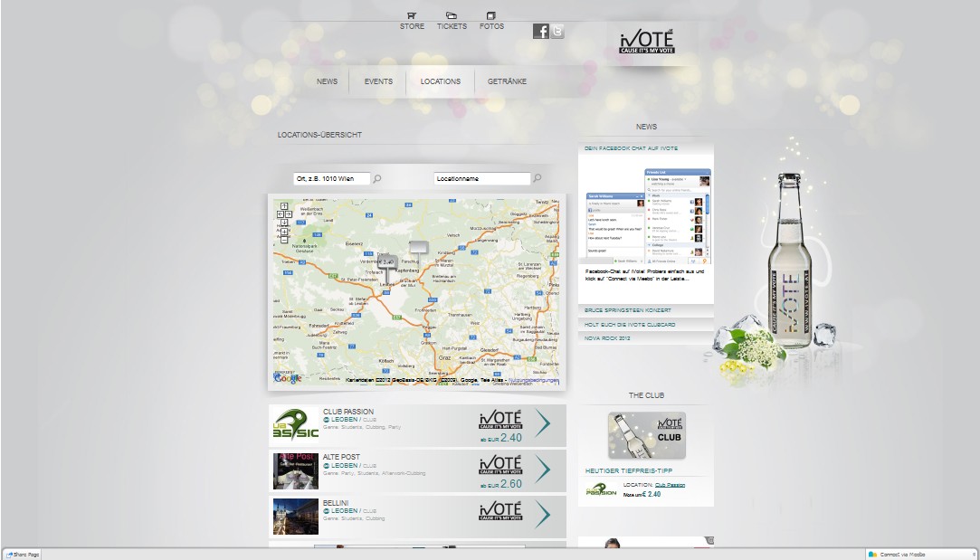The image size is (980, 560).
Task: Open the Fotos gallery icon
Action: tap(491, 15)
